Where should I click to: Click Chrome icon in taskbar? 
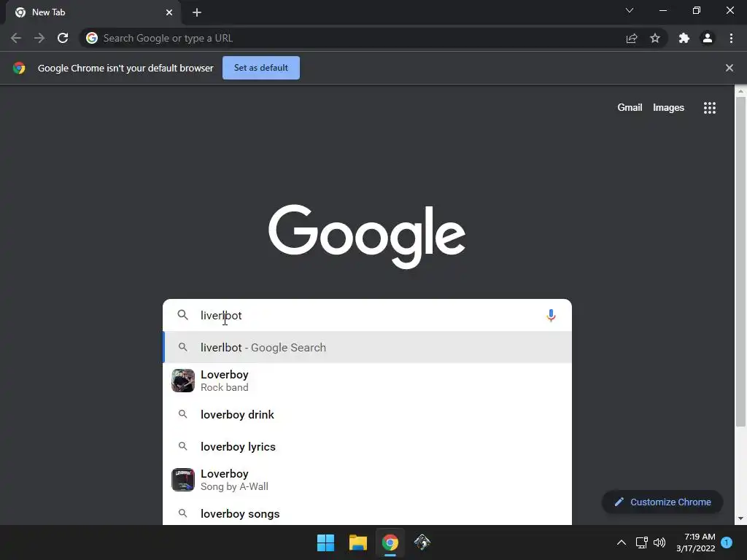coord(390,542)
